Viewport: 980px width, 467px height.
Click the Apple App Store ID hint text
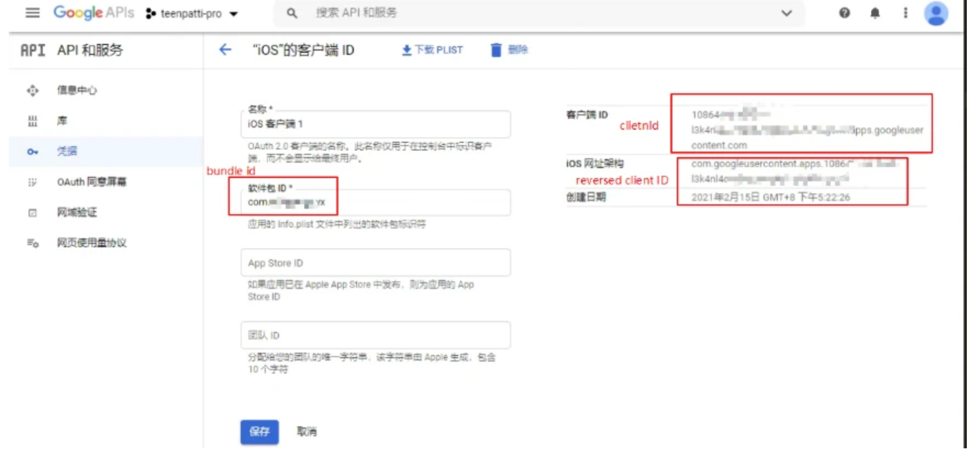click(361, 291)
